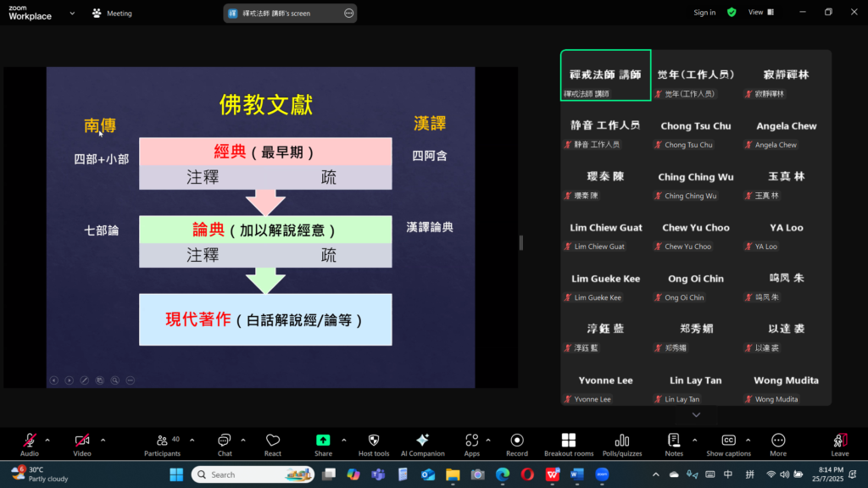This screenshot has width=868, height=488.
Task: Turn on the Video camera
Action: [x=82, y=444]
